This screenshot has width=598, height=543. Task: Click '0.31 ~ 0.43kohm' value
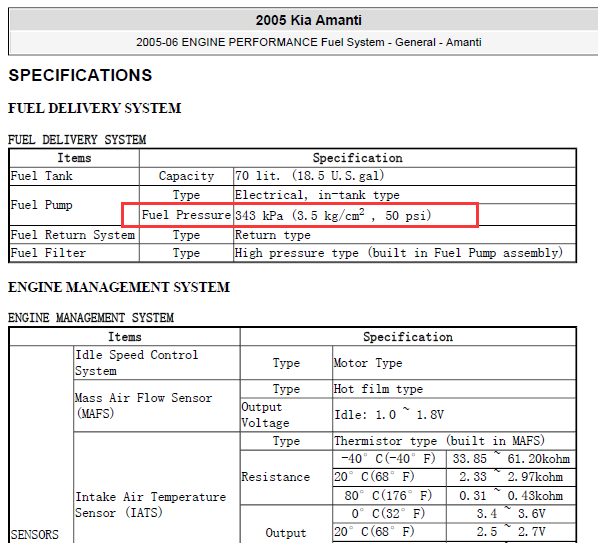(511, 495)
